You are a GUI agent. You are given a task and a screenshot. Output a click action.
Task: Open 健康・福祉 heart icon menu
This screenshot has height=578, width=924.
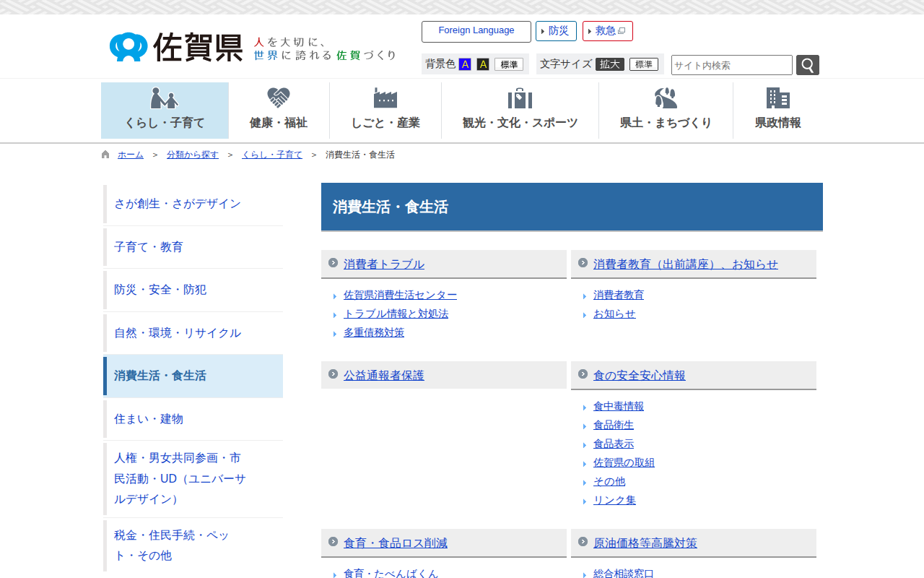pyautogui.click(x=279, y=111)
